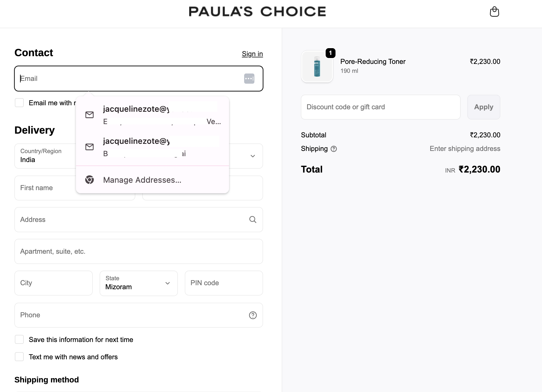
Task: Enable the Email me with news checkbox
Action: (x=19, y=102)
